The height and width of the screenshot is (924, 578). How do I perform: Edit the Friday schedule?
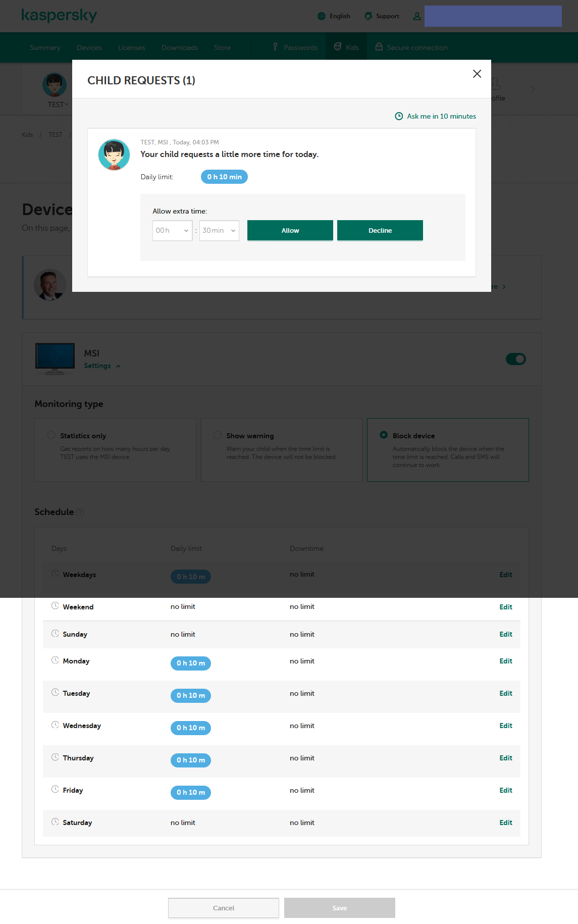coord(506,790)
